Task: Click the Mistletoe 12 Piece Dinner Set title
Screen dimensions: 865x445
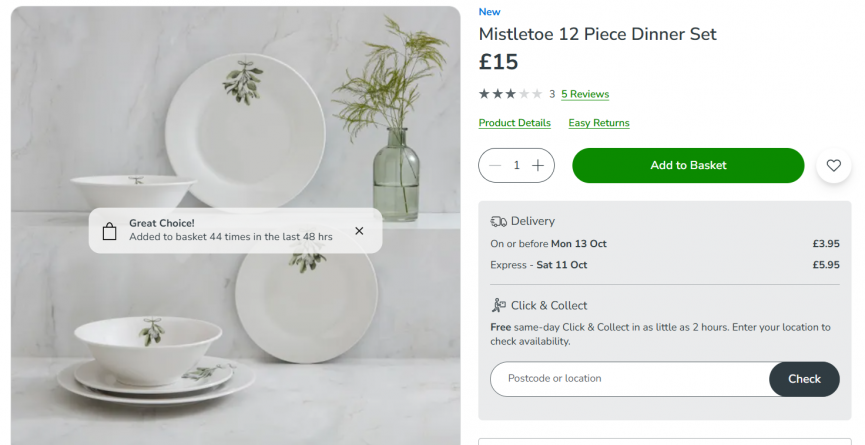Action: [x=597, y=34]
